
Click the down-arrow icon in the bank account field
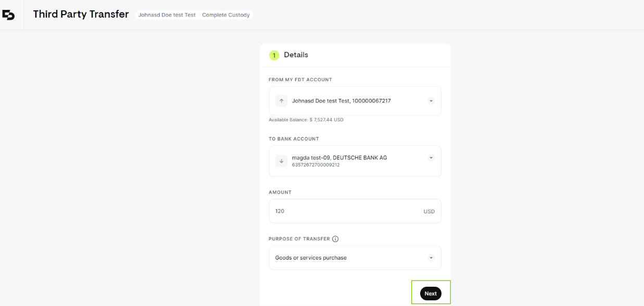281,161
